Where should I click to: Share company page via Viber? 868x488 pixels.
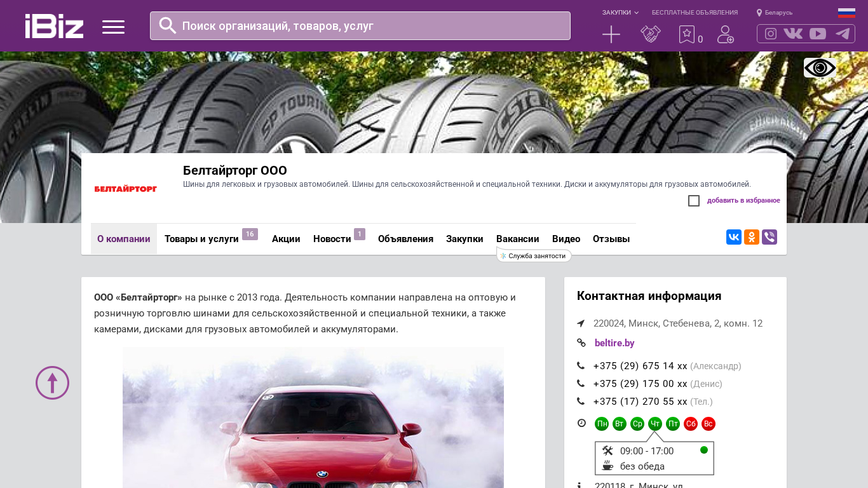point(770,237)
